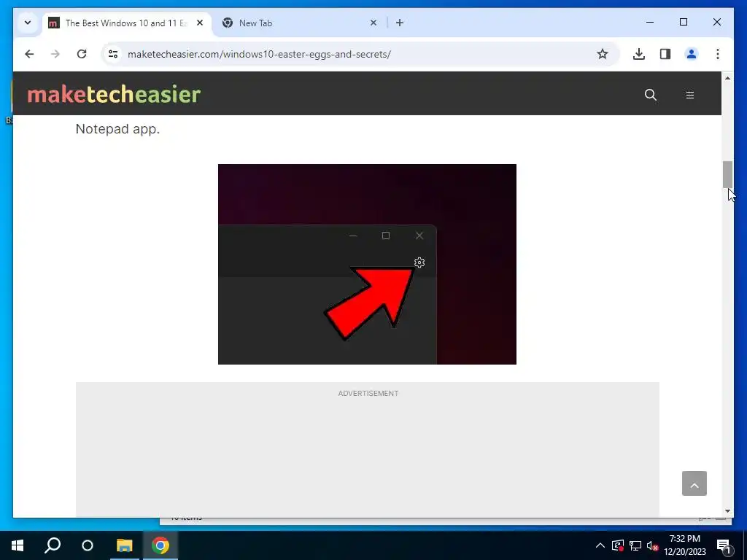Click the scrollbar up arrow
747x560 pixels.
(727, 77)
